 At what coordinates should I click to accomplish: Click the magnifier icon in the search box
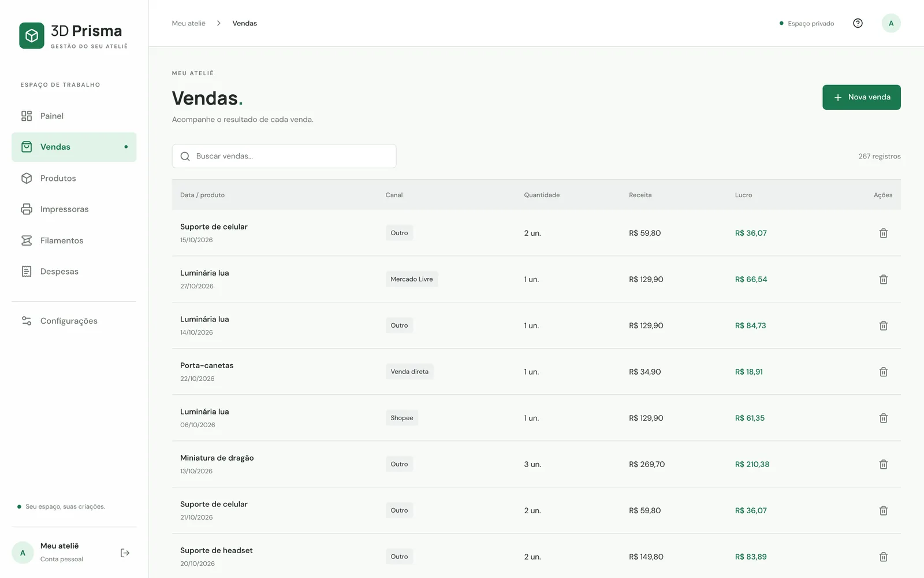point(185,156)
